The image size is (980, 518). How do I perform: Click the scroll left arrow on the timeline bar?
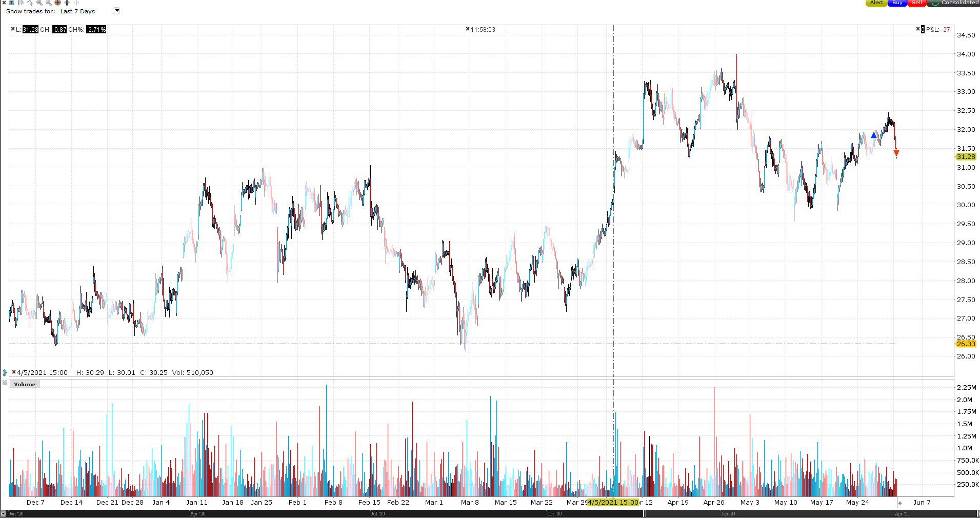3,514
